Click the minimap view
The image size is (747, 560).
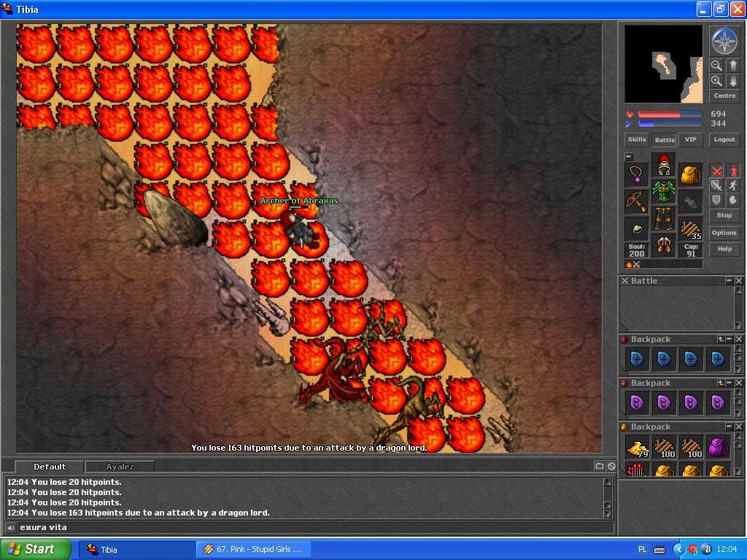pyautogui.click(x=663, y=64)
